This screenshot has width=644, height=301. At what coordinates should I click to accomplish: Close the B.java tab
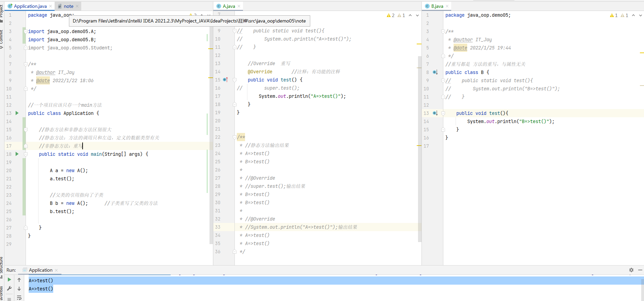(x=447, y=6)
